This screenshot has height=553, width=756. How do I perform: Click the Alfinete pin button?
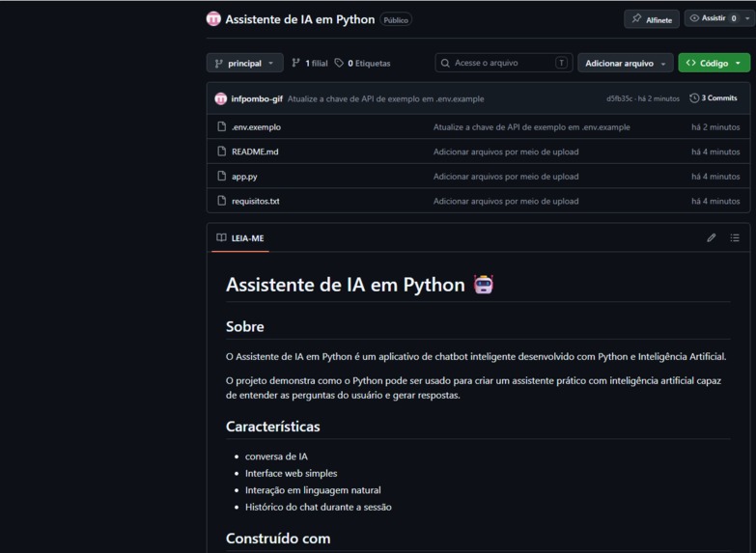(652, 19)
